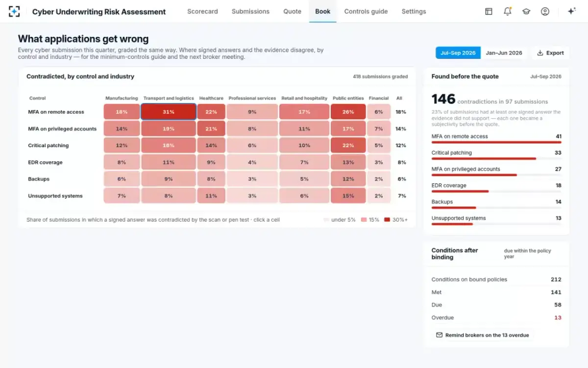Open the graduation cap learning icon
The width and height of the screenshot is (588, 368).
pyautogui.click(x=526, y=11)
